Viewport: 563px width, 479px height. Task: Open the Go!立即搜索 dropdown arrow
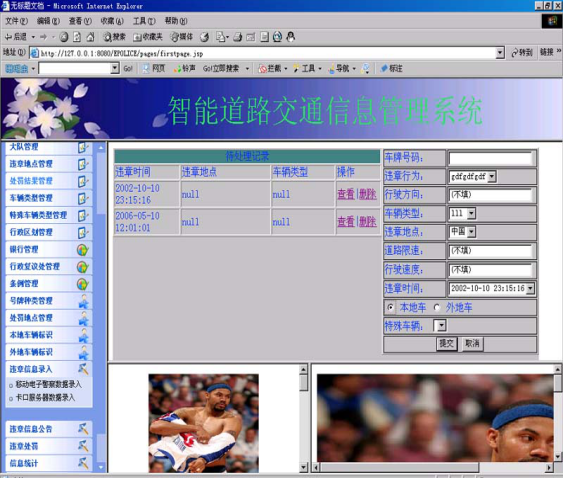(247, 68)
